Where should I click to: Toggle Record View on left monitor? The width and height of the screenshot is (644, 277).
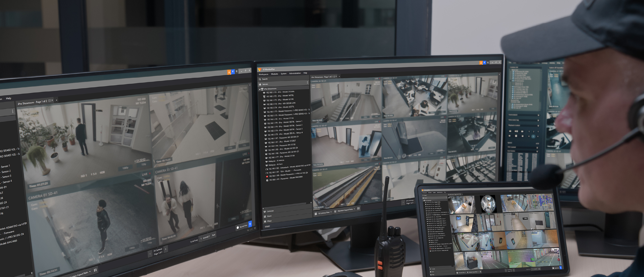click(x=242, y=227)
